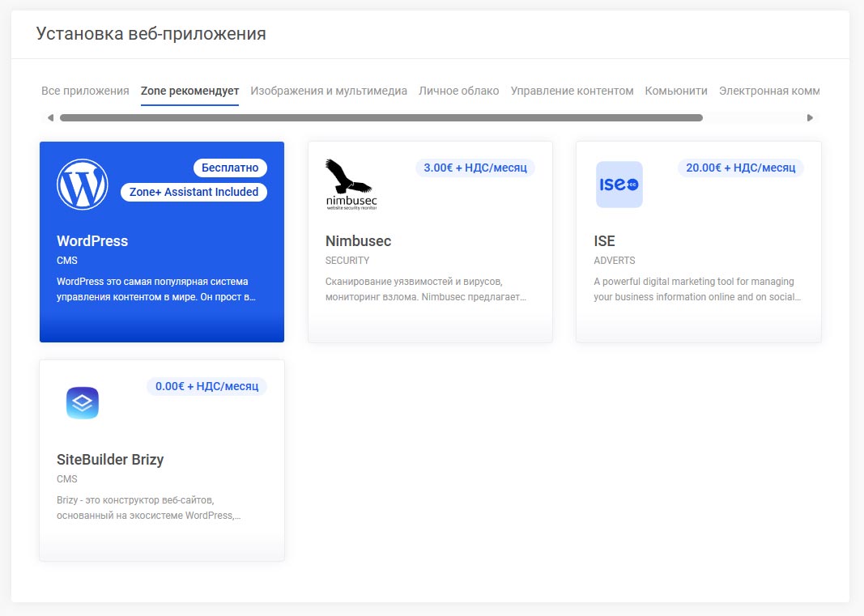Click the Nimbusec eagle logo
Image resolution: width=864 pixels, height=616 pixels.
tap(351, 185)
